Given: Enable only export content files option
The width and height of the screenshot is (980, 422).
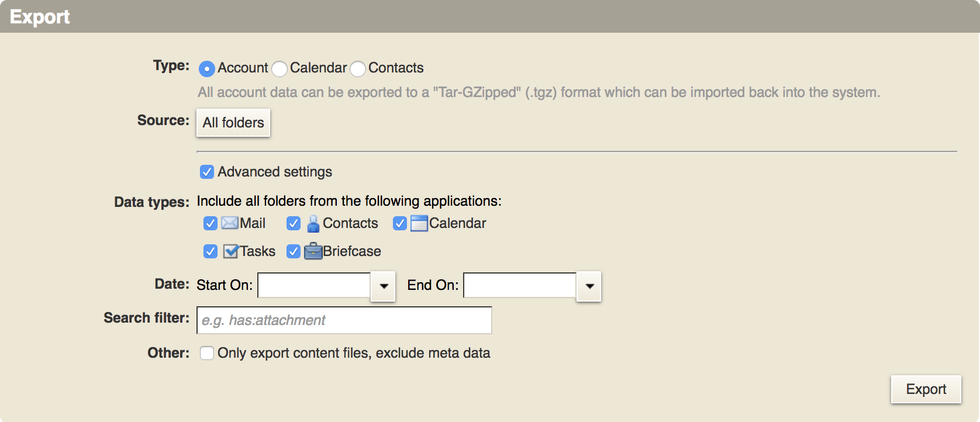Looking at the screenshot, I should coord(207,353).
